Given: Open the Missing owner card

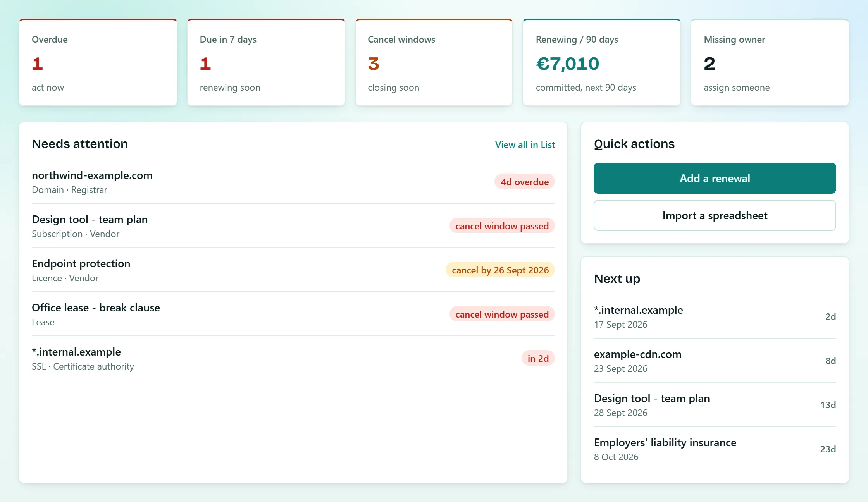Looking at the screenshot, I should point(770,62).
